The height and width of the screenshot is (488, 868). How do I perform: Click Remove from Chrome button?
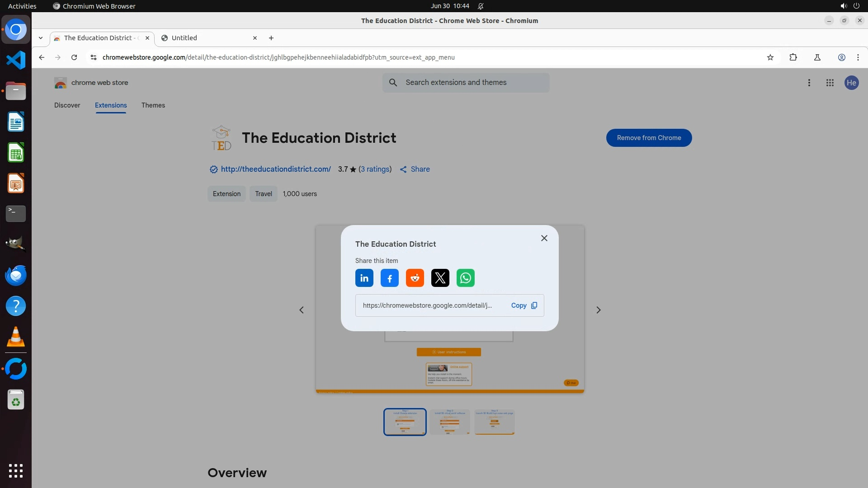pyautogui.click(x=648, y=138)
